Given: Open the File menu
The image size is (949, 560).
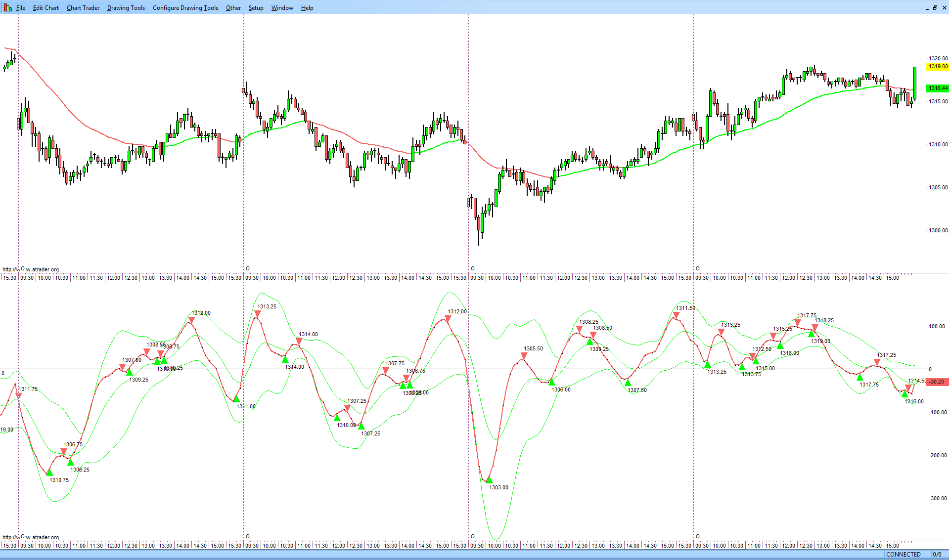Looking at the screenshot, I should click(21, 8).
